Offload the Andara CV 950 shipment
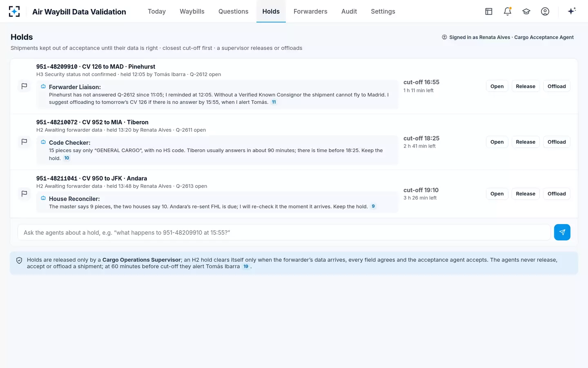 coord(557,194)
